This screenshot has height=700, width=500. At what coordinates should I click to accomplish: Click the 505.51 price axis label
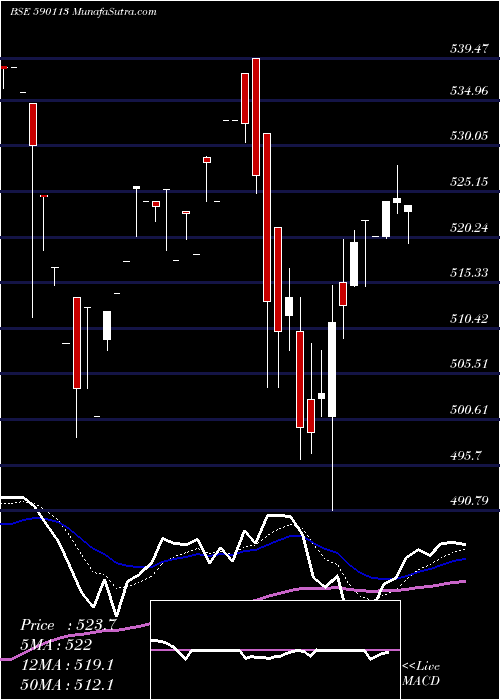click(x=468, y=363)
